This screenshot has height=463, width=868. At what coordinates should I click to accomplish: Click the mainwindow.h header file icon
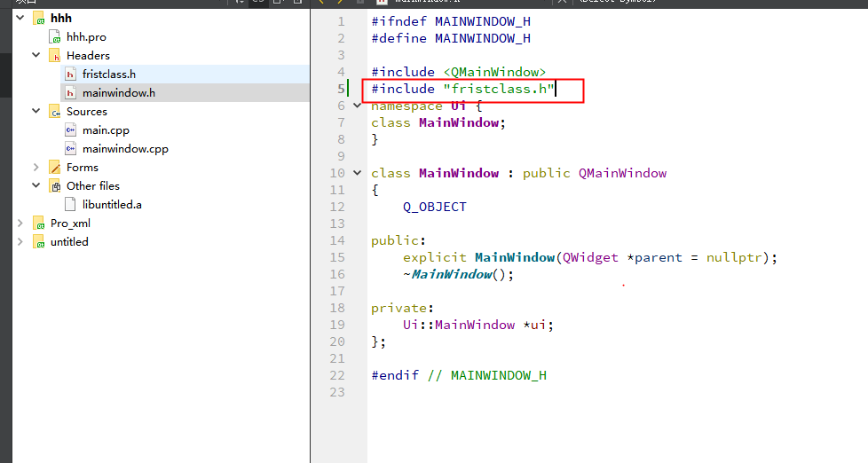70,93
